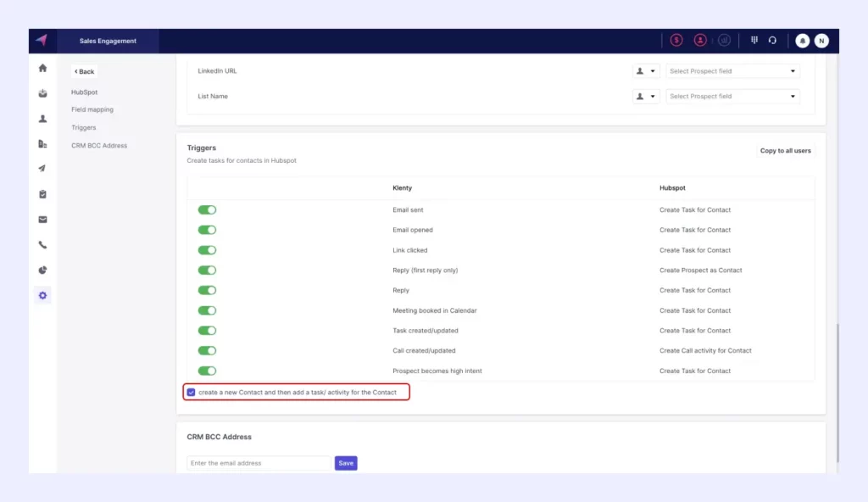Open the N user avatar menu
The width and height of the screenshot is (868, 502).
point(821,41)
